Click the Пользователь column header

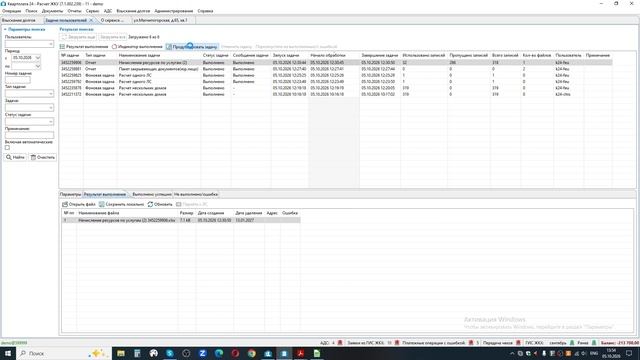[x=568, y=55]
